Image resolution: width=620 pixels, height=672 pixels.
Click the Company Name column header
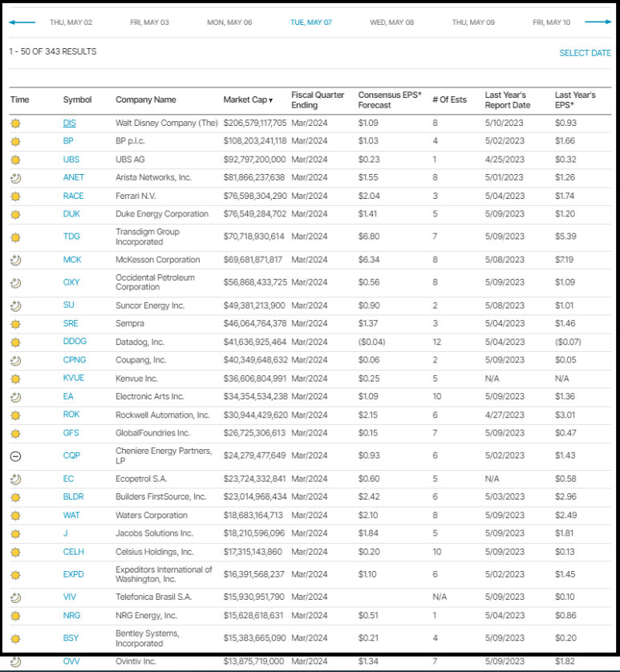[146, 100]
